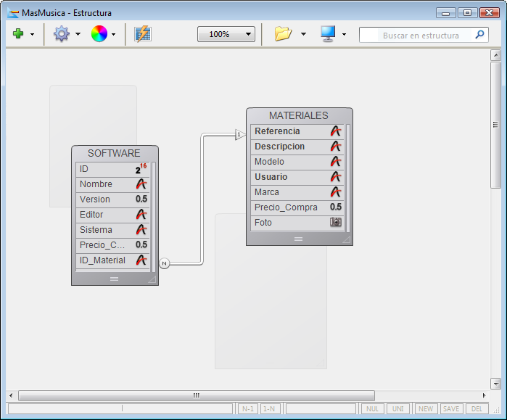This screenshot has height=420, width=507.
Task: Toggle the DEL attribute indicator
Action: pyautogui.click(x=476, y=409)
